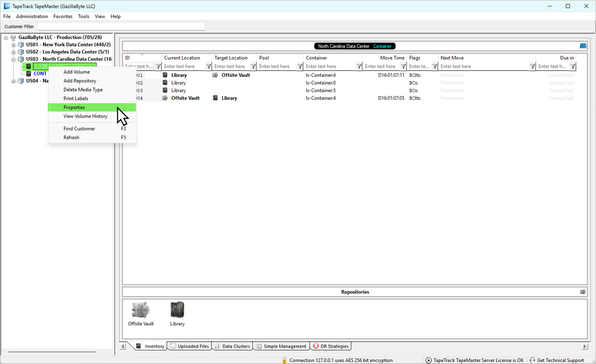The height and width of the screenshot is (364, 596).
Task: Open the Library repository icon
Action: click(x=177, y=309)
